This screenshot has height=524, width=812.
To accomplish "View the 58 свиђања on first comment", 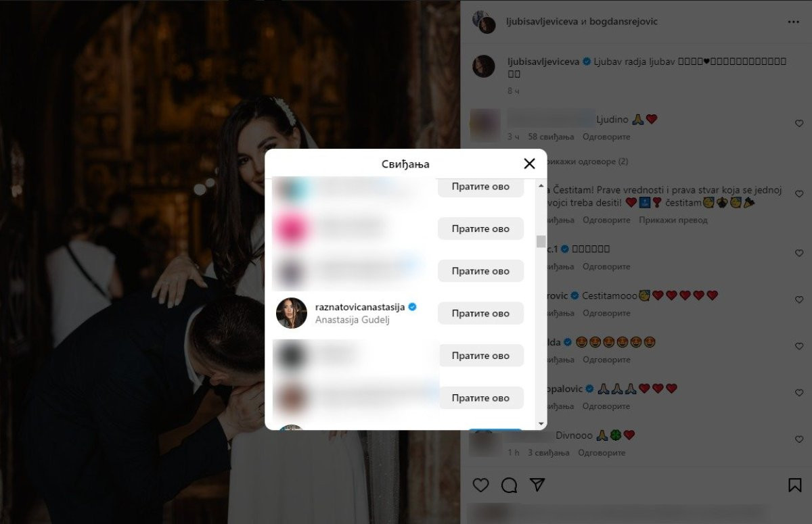I will pos(551,137).
